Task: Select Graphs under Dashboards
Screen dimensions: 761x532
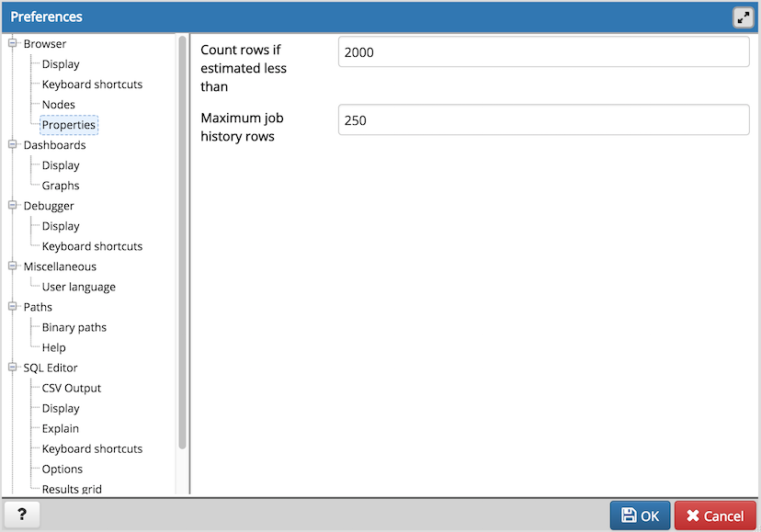Action: [61, 186]
